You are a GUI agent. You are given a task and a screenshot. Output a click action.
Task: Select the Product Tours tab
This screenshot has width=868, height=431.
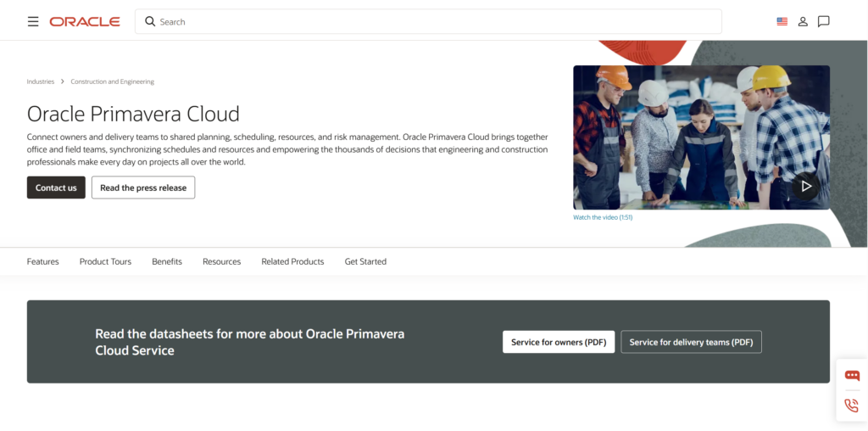click(105, 261)
